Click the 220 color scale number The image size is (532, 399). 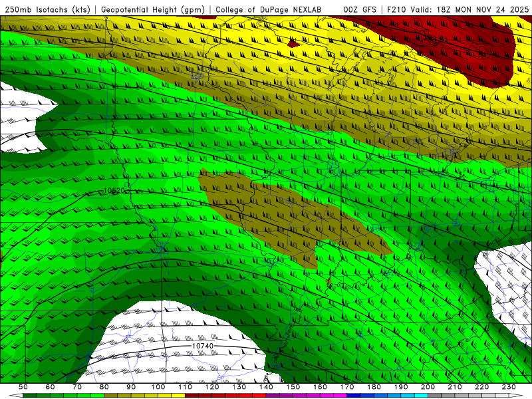pos(482,387)
